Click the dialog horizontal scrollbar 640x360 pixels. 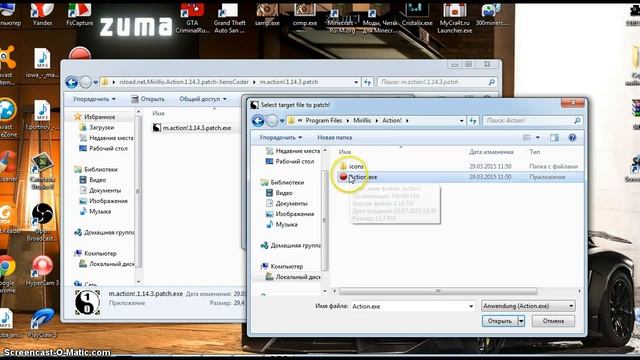pos(438,291)
